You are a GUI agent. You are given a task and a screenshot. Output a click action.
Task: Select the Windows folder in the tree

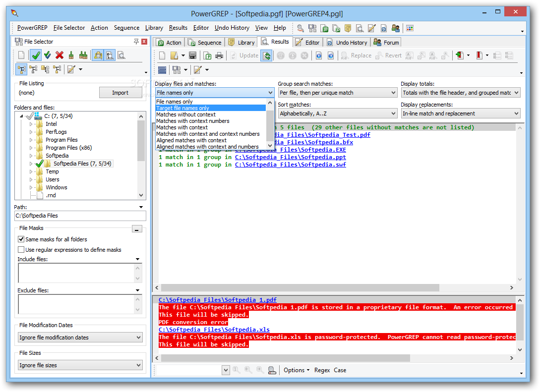(56, 187)
